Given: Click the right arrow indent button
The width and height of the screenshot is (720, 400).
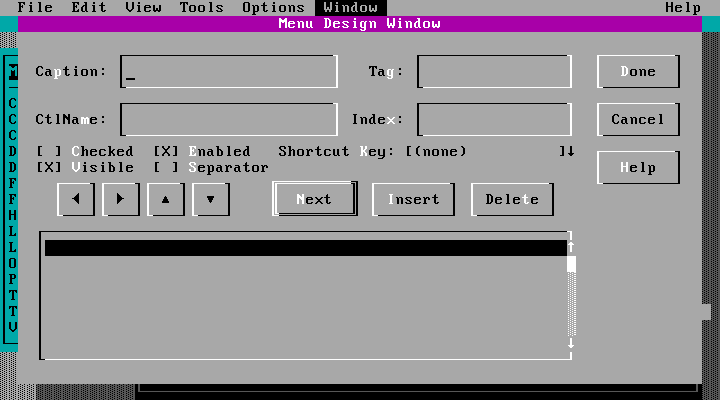Looking at the screenshot, I should tap(121, 199).
